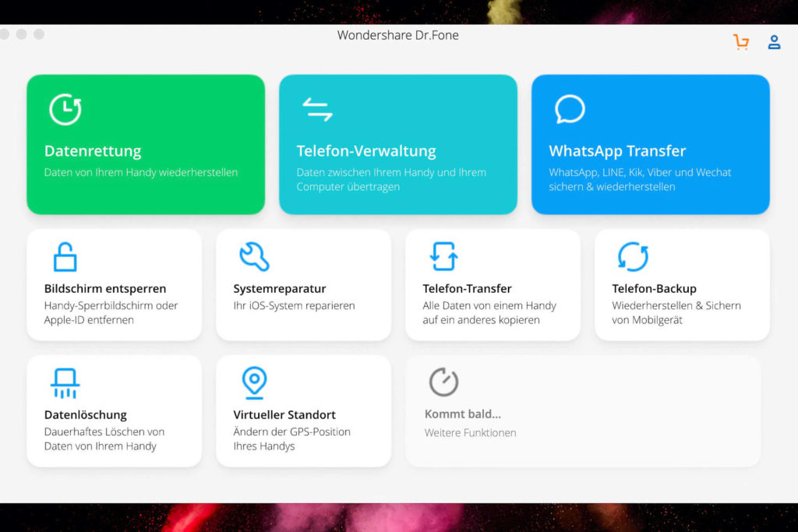Click the window zoom (third) button
The image size is (798, 532).
click(x=39, y=34)
